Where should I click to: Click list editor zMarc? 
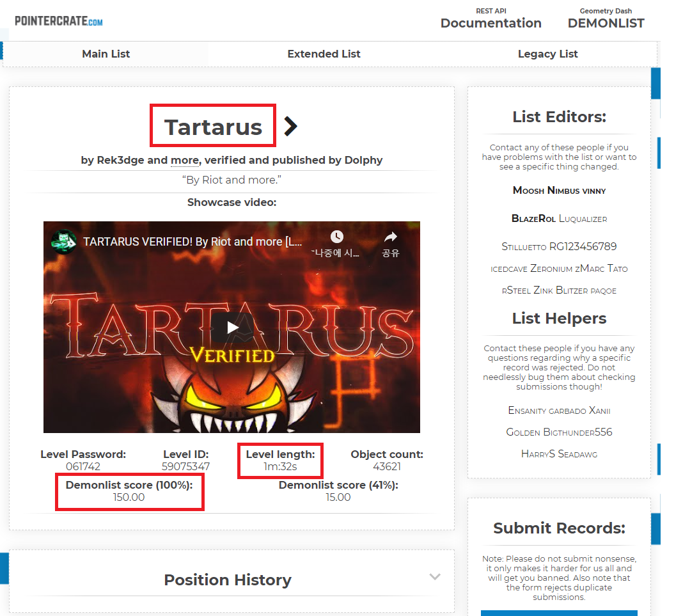click(x=590, y=269)
